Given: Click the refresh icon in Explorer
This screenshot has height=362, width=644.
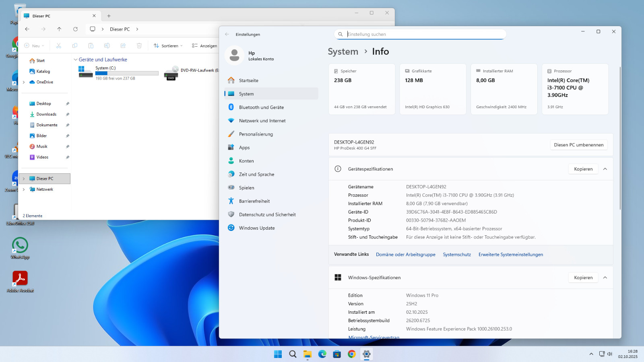Looking at the screenshot, I should [75, 29].
